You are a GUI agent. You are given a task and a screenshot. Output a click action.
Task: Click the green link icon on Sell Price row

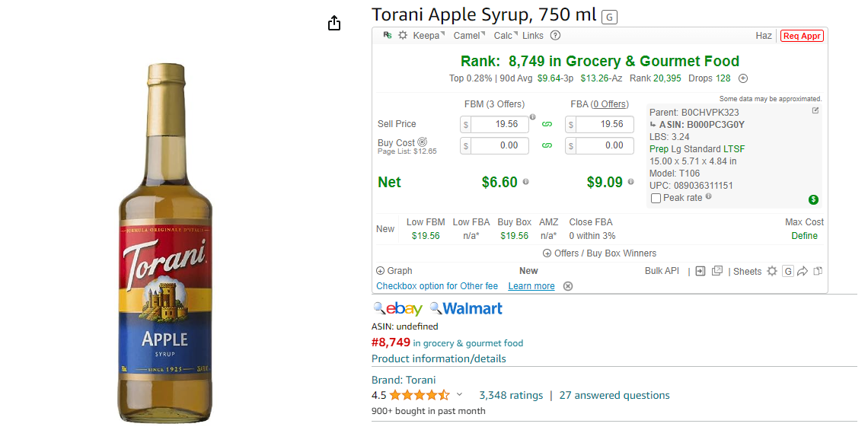tap(547, 124)
